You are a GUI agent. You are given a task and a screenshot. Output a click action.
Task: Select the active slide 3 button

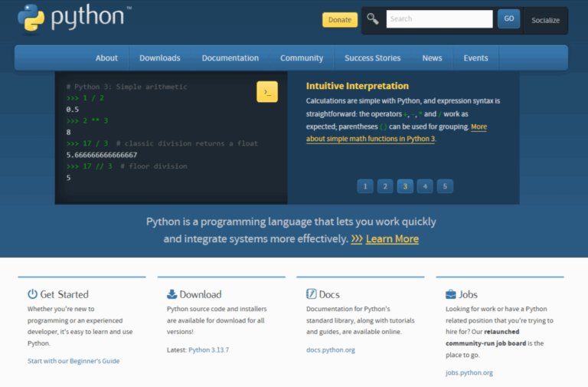coord(405,186)
